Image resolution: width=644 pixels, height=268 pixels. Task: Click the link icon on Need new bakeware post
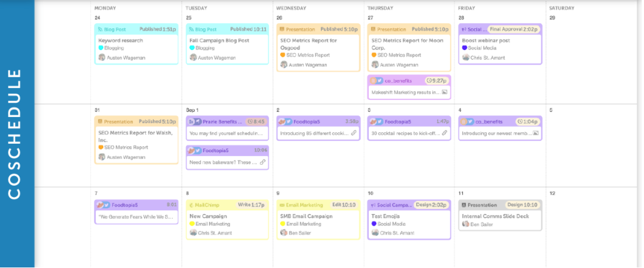(263, 162)
